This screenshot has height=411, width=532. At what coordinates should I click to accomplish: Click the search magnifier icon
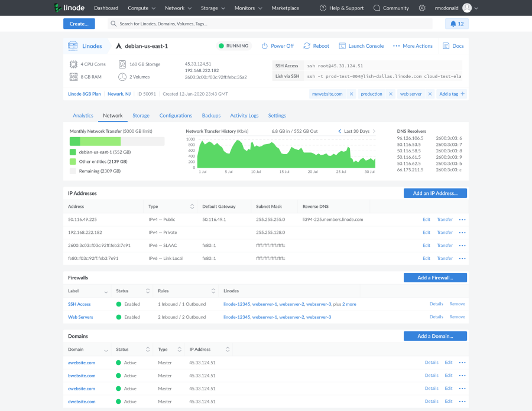(x=113, y=24)
